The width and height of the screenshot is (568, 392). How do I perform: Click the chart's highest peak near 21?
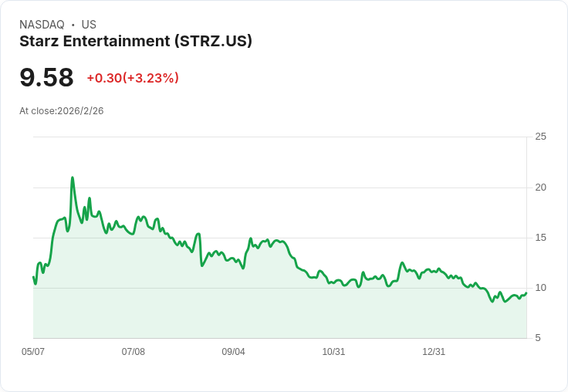[x=73, y=177]
